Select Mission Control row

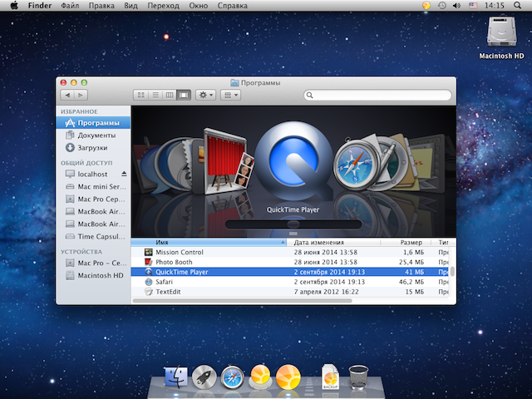click(290, 252)
